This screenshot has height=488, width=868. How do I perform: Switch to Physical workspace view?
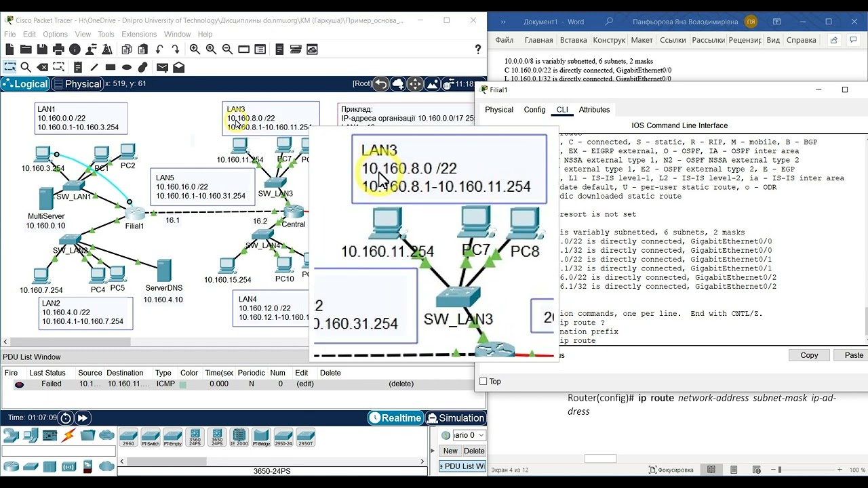77,84
